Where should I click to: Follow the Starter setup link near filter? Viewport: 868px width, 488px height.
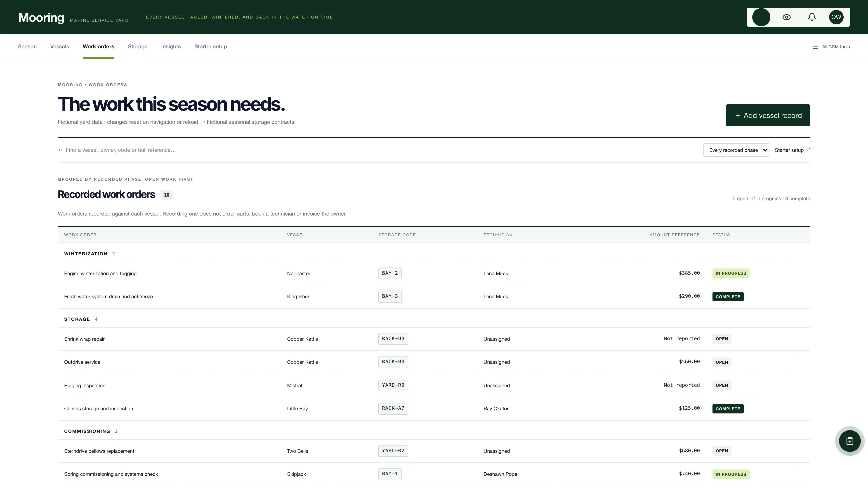[x=792, y=150]
